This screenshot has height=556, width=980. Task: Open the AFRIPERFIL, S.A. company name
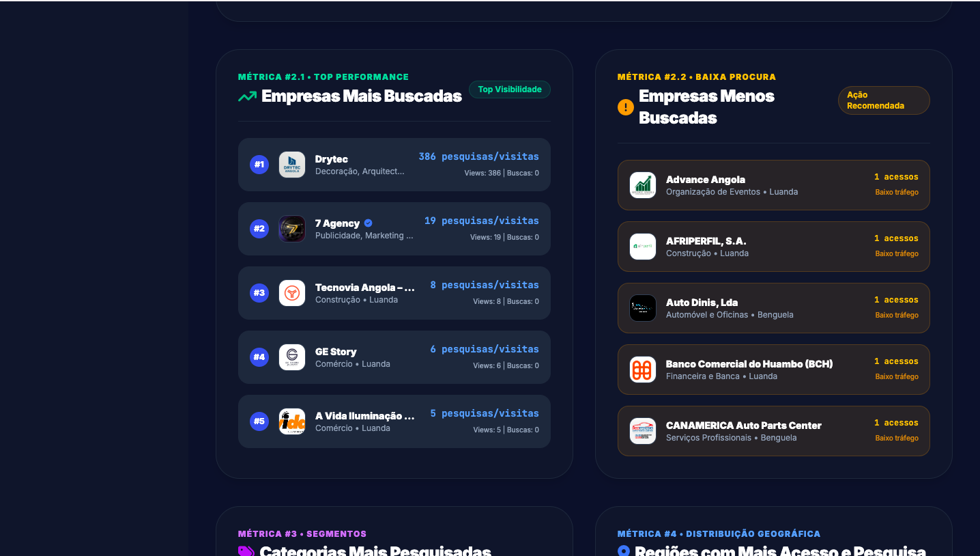[x=706, y=241]
